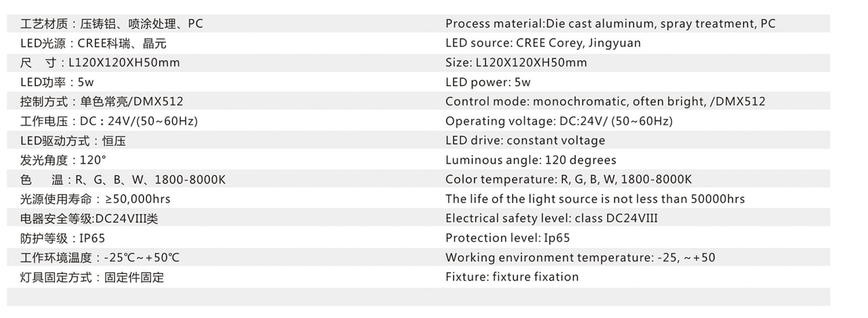Click the Chinese '光源使用寿命：≥50,000hrs' text
The height and width of the screenshot is (318, 868).
(95, 199)
